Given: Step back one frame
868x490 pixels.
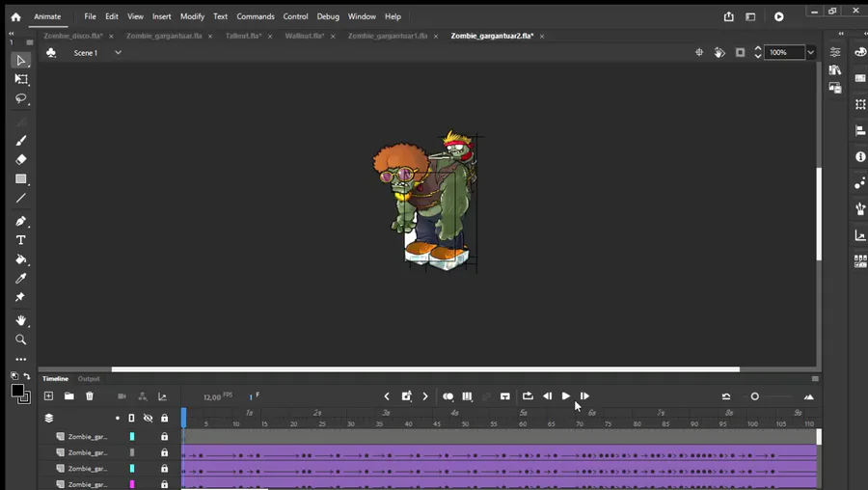Looking at the screenshot, I should (x=547, y=395).
